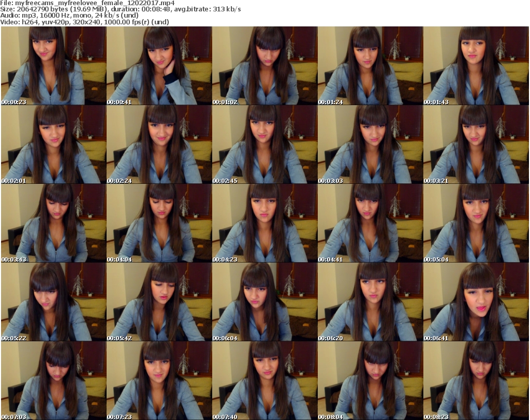Screen dimensions: 530x420
Task: Select the thumbnail frame at 00:04:23
Action: (x=264, y=223)
